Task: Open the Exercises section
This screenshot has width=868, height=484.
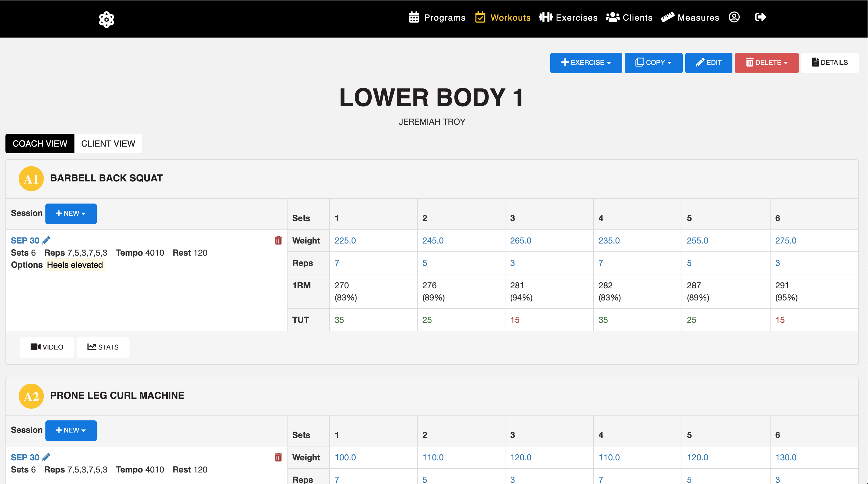Action: click(x=568, y=17)
